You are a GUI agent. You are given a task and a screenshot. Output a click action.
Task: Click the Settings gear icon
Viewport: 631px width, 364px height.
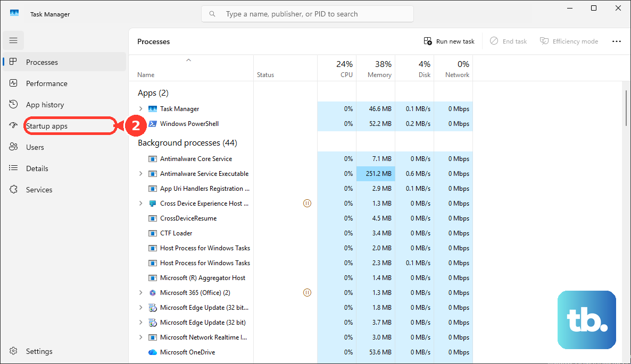click(x=13, y=351)
